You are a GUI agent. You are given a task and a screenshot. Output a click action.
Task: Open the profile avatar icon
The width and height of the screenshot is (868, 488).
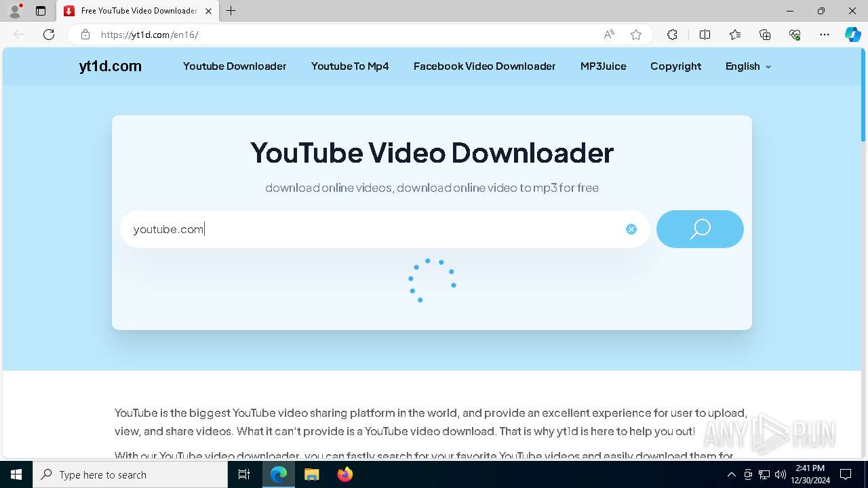(x=14, y=11)
